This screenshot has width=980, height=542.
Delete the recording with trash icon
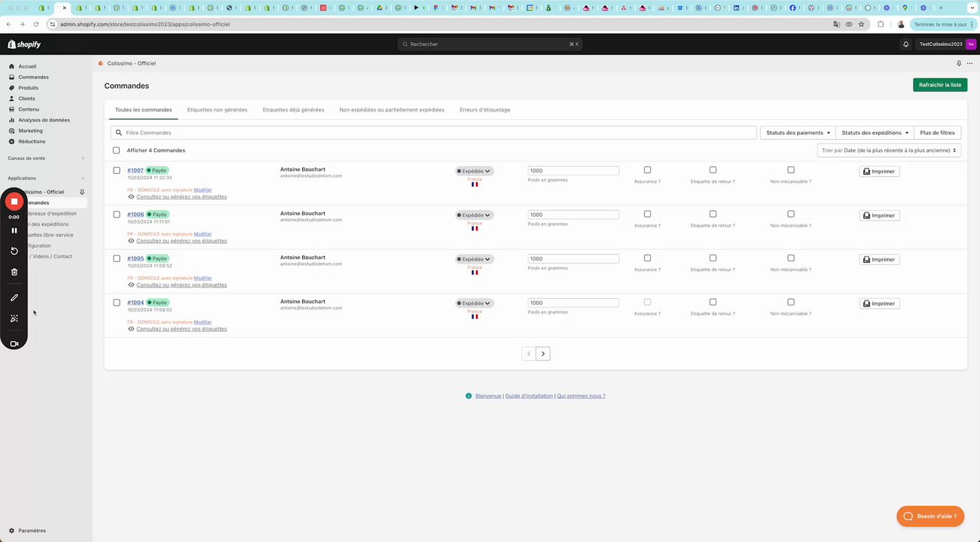point(14,272)
